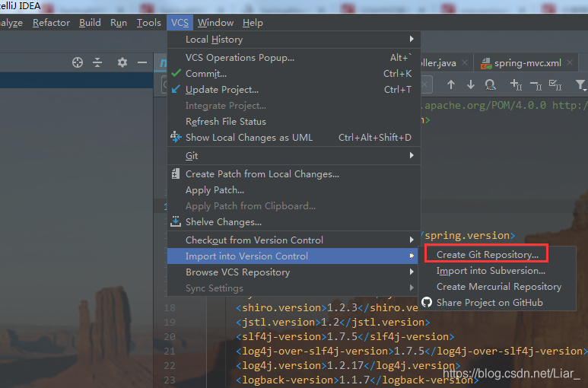588x388 pixels.
Task: Click the slf4j-version 1.7.5 code line
Action: pyautogui.click(x=345, y=336)
